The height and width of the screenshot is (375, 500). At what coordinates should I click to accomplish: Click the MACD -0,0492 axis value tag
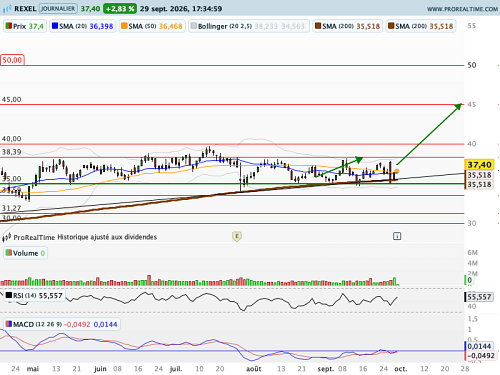pyautogui.click(x=480, y=356)
